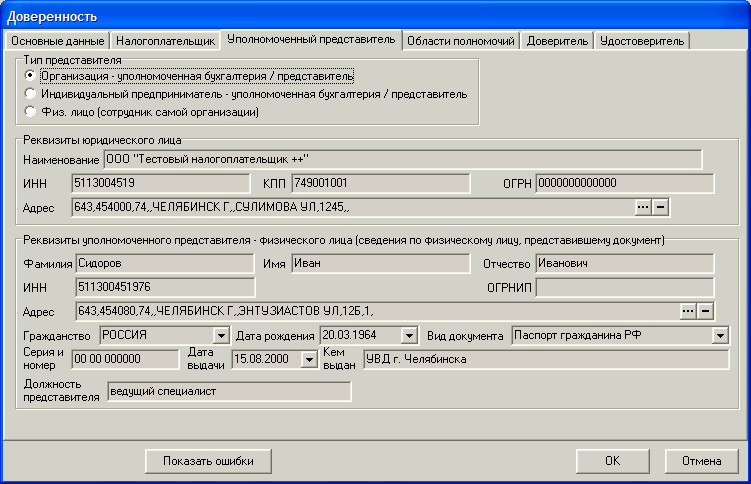Select Организация representative type radio button
This screenshot has height=484, width=751.
[x=32, y=76]
